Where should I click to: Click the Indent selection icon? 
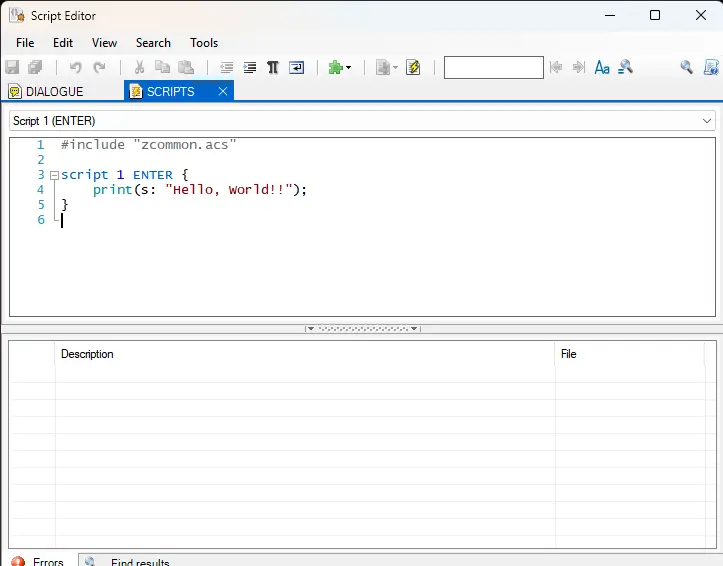[249, 68]
